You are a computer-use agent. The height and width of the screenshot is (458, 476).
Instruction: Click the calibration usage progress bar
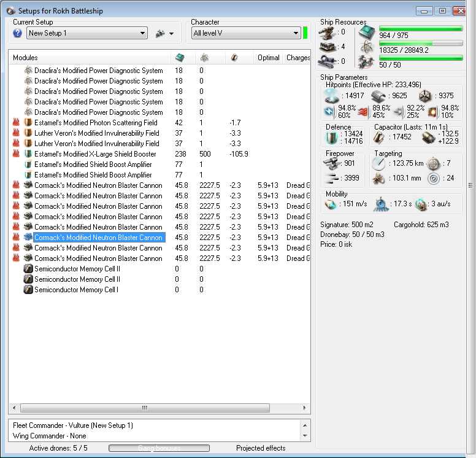point(421,58)
